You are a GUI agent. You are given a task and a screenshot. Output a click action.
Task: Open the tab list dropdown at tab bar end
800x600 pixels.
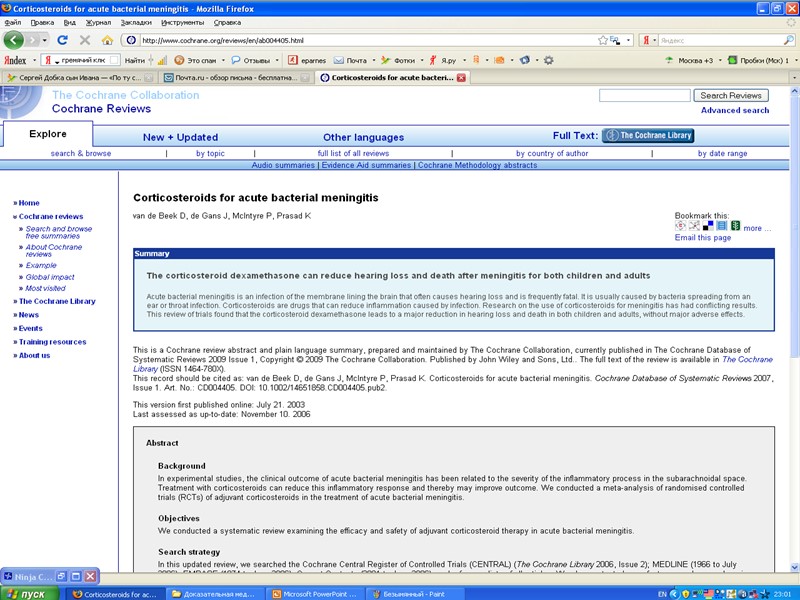794,78
